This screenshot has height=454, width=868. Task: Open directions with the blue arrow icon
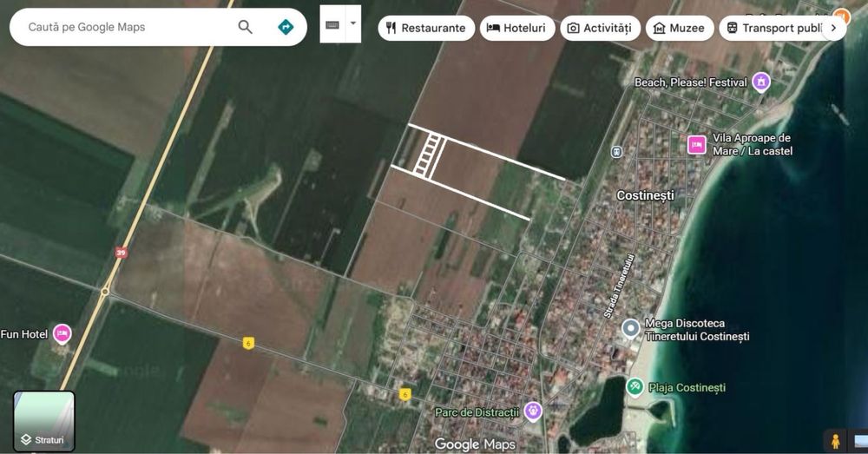click(x=286, y=27)
